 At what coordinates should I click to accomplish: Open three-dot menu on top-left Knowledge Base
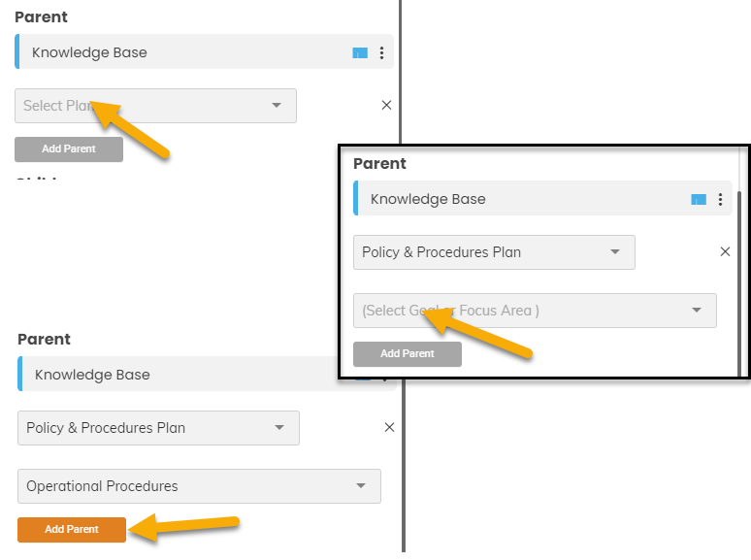point(381,52)
